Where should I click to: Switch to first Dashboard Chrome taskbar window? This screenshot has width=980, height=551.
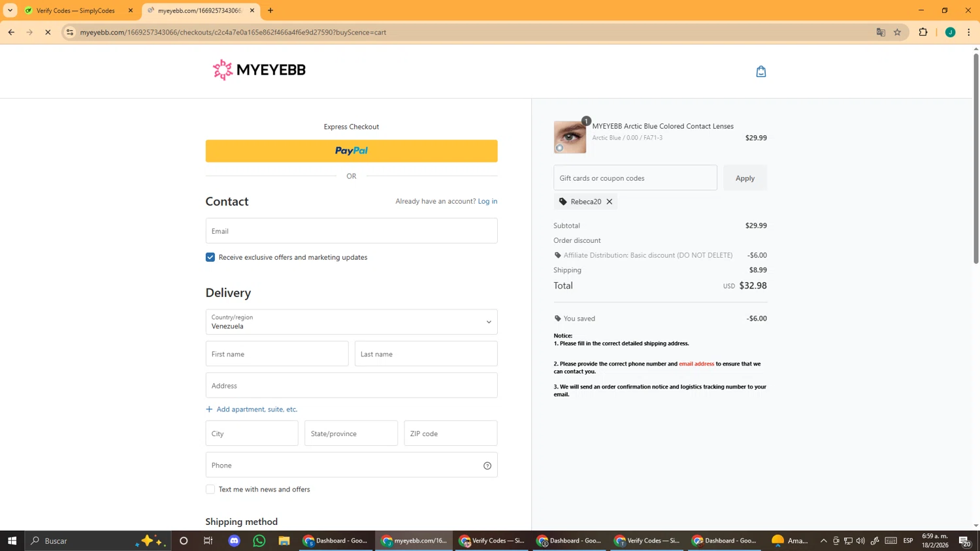pos(336,541)
